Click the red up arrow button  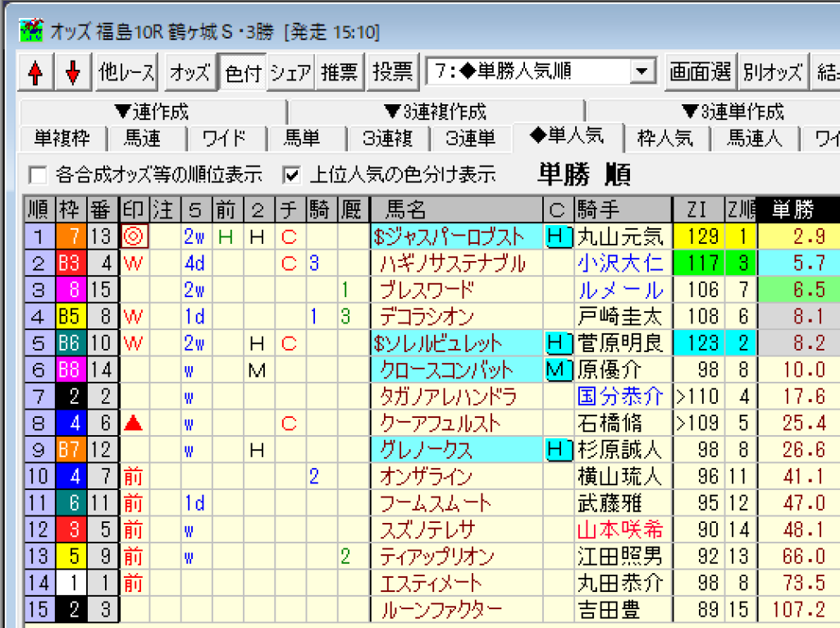click(x=36, y=72)
